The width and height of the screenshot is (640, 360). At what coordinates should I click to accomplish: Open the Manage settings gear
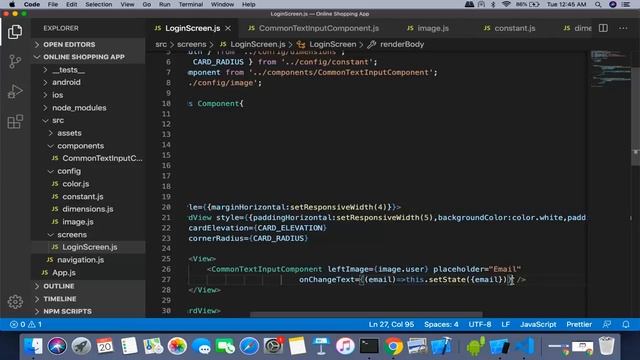point(15,302)
